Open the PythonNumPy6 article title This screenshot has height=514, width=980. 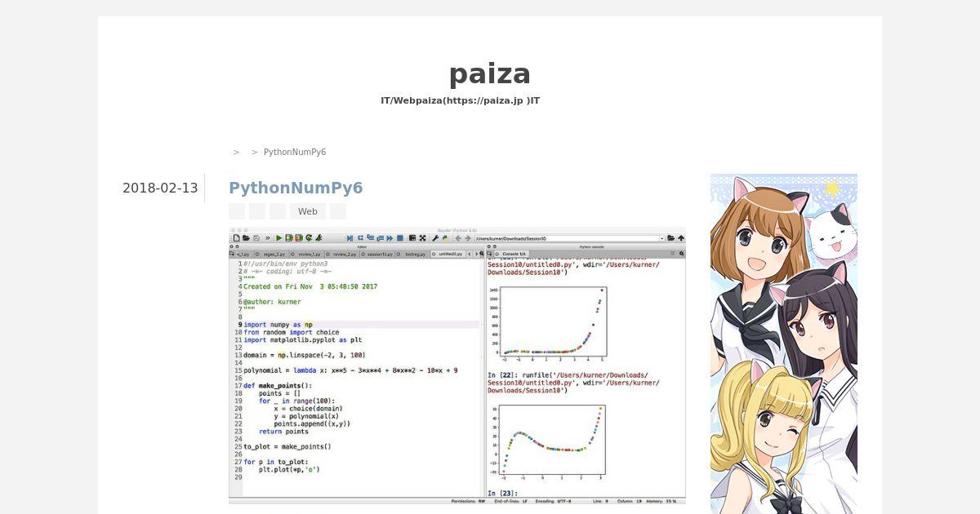(x=296, y=188)
